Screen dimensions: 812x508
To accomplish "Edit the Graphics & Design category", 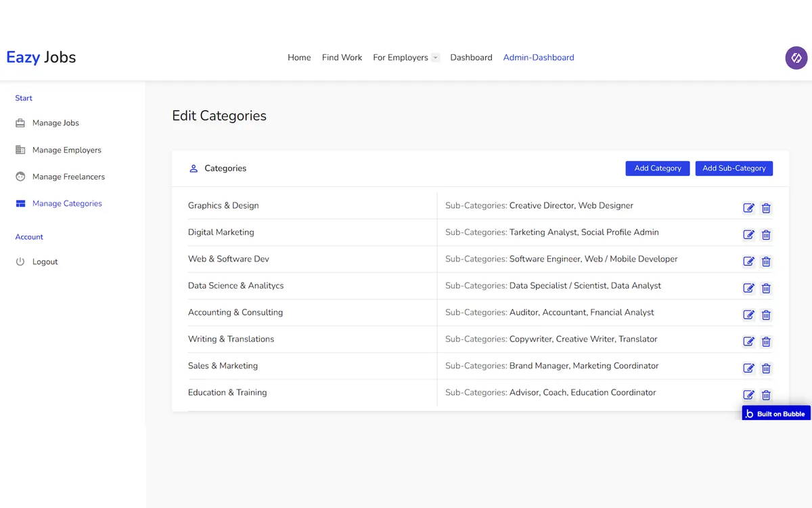I will (x=748, y=208).
